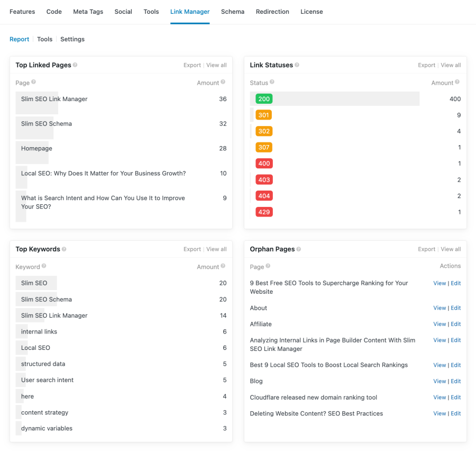Click help icon beside Amount column in Top Linked Pages
Screen dimensions: 476x451
(x=223, y=82)
